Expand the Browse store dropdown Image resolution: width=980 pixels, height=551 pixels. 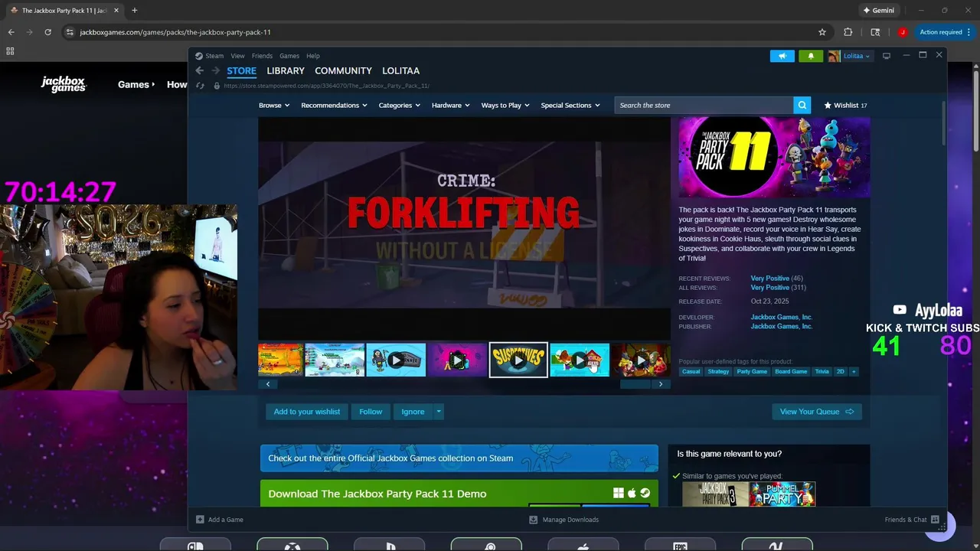[x=274, y=106]
